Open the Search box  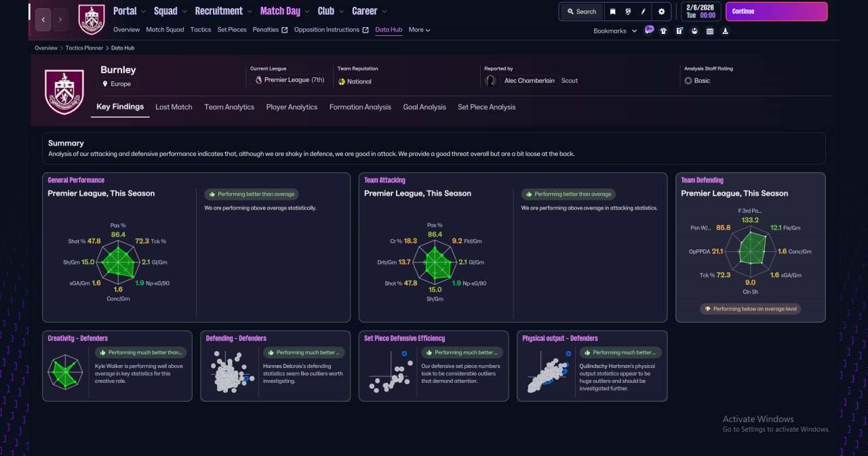coord(582,12)
